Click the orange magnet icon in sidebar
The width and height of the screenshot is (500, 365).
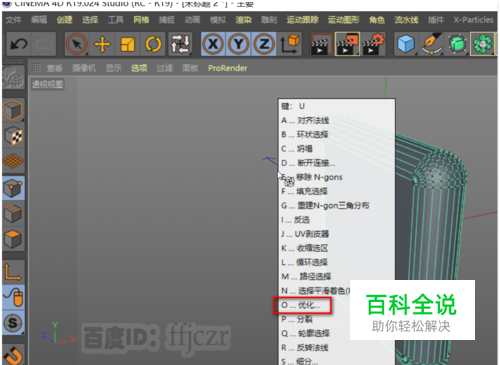13,354
